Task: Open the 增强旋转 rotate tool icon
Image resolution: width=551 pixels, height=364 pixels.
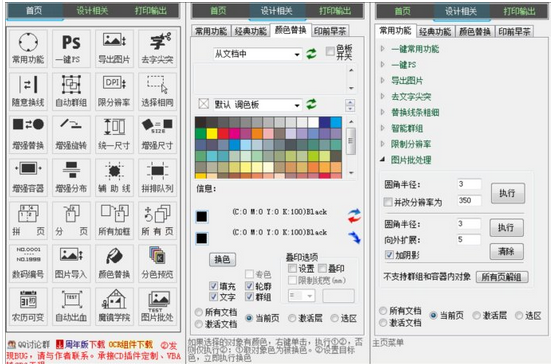Action: tap(71, 134)
